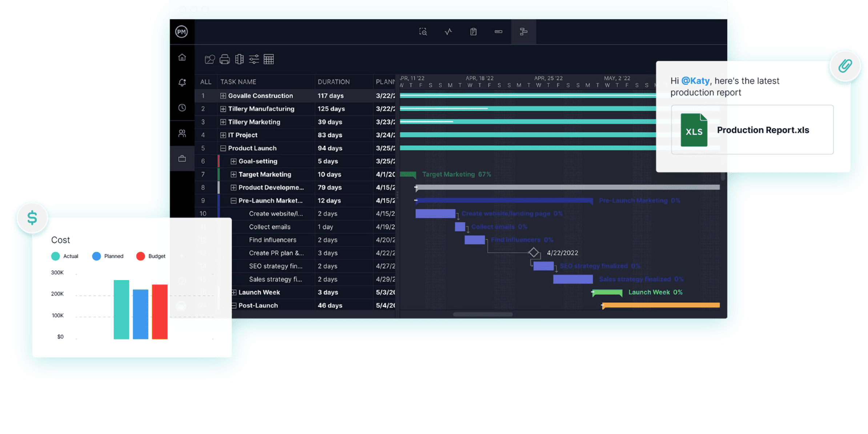Viewport: 868px width, 434px height.
Task: Toggle the Actual legend dot
Action: click(56, 256)
